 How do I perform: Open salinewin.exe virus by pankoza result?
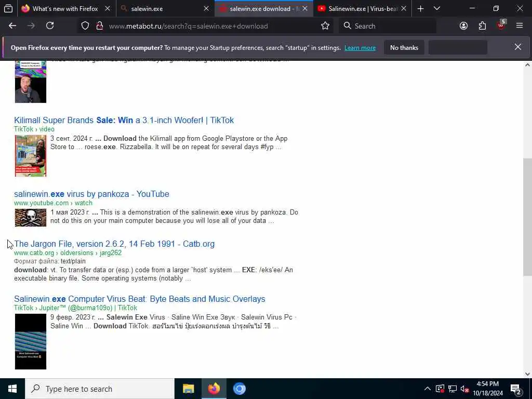click(x=91, y=194)
